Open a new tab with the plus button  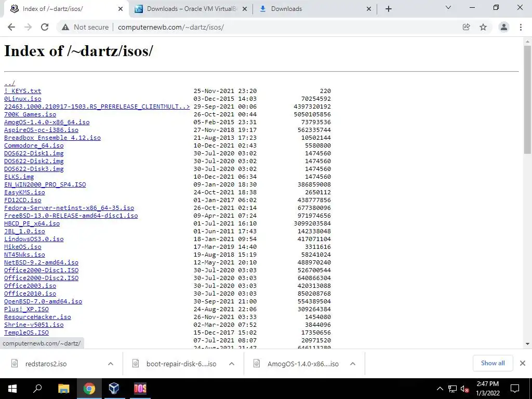pyautogui.click(x=389, y=9)
